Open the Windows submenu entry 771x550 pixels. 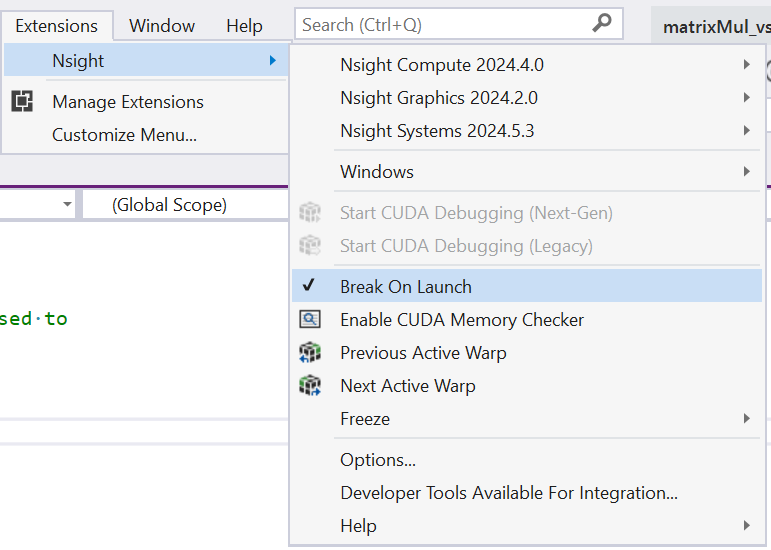527,171
